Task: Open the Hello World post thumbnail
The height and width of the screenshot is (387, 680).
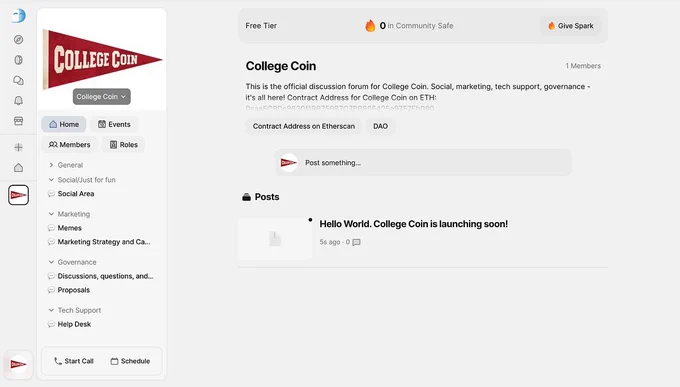Action: [x=275, y=239]
